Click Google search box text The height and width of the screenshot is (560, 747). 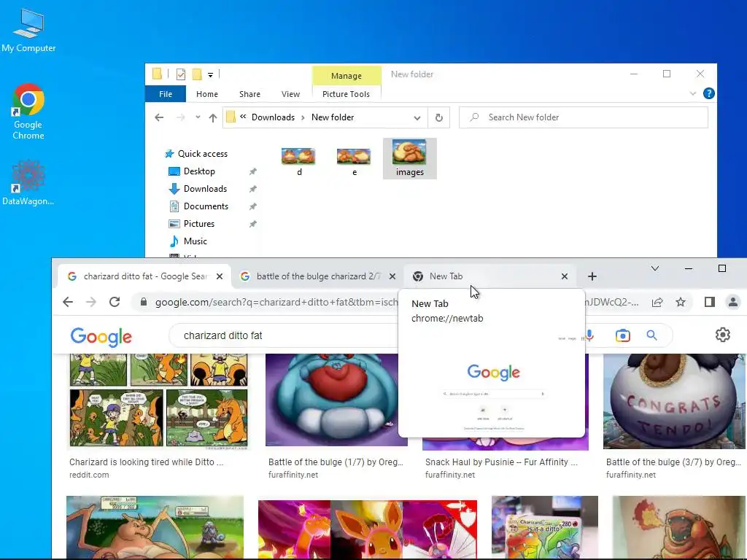[223, 335]
